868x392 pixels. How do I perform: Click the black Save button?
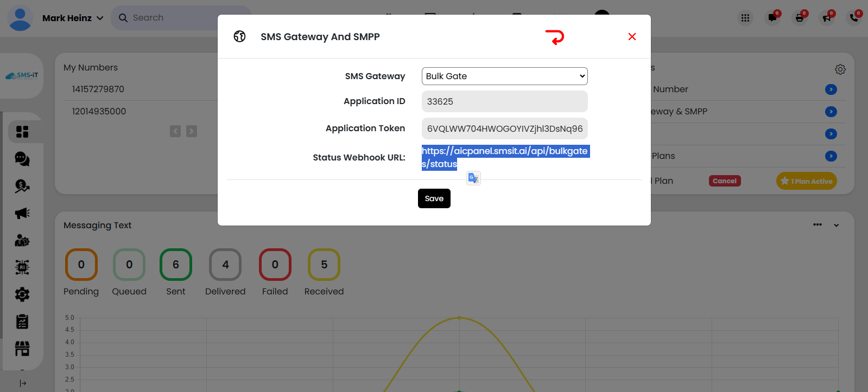[x=434, y=198]
